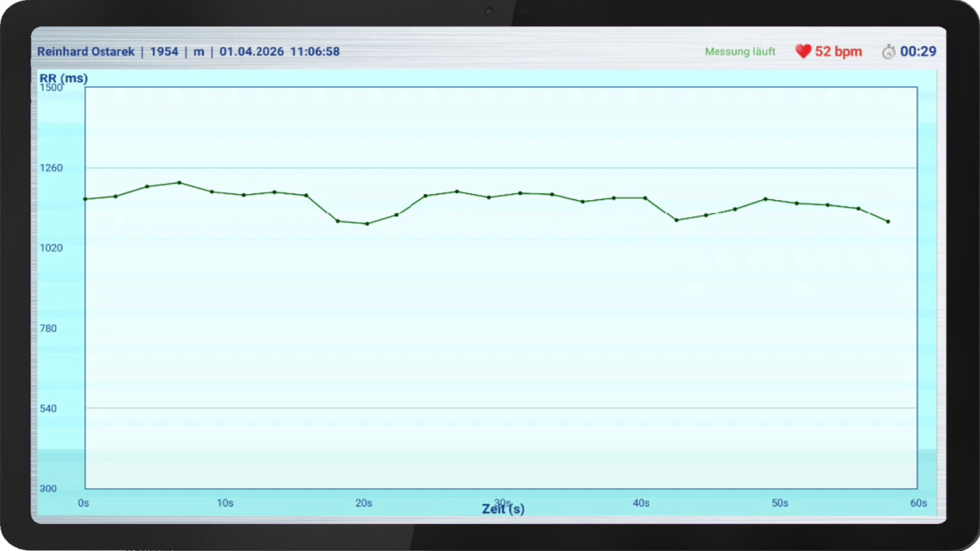Click the stopwatch icon beside the timer
Viewport: 980px width, 551px height.
tap(888, 52)
